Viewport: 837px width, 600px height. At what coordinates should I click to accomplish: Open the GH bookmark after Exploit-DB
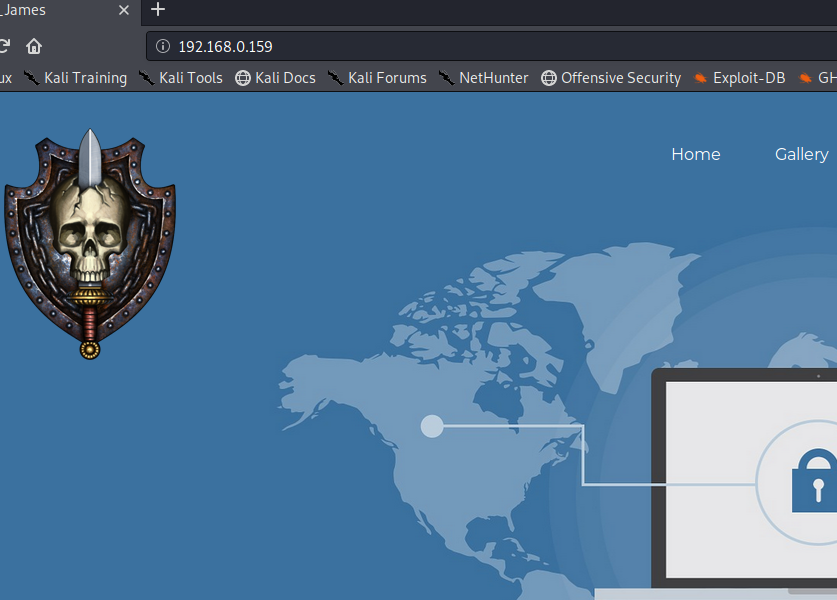pos(818,78)
